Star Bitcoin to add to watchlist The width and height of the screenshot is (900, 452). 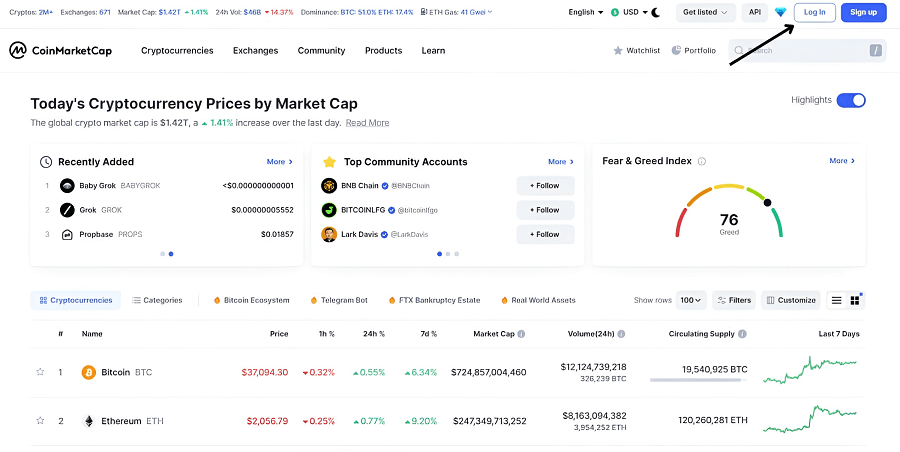(40, 372)
